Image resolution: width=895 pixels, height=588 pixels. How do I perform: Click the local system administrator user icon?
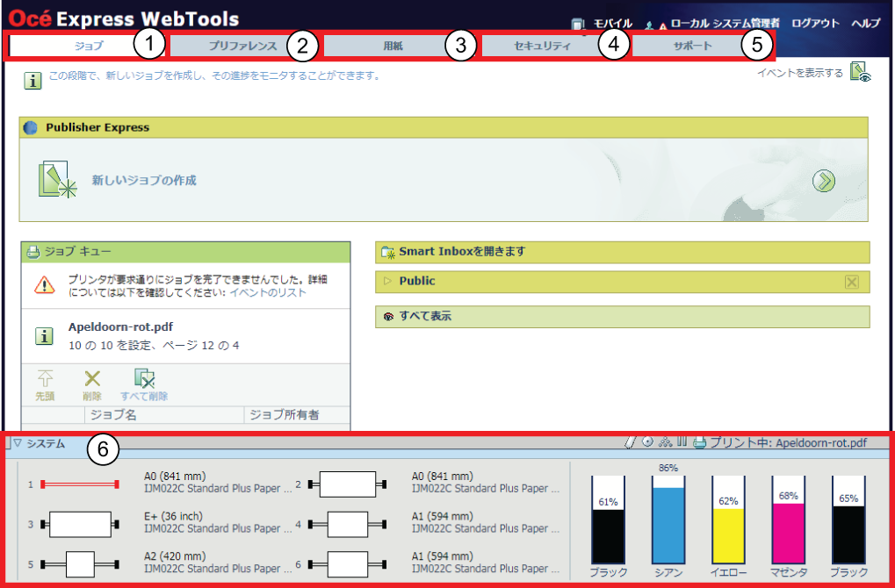[x=650, y=25]
